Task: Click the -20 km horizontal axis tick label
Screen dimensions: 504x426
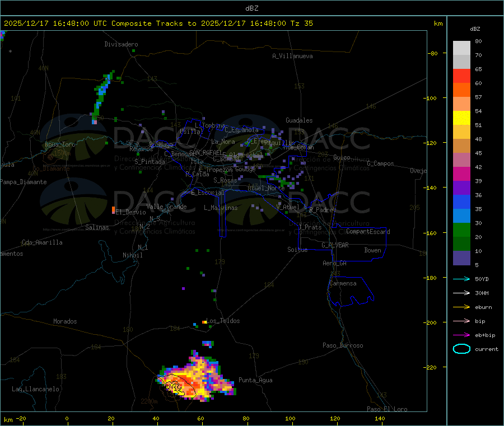Action: 21,418
